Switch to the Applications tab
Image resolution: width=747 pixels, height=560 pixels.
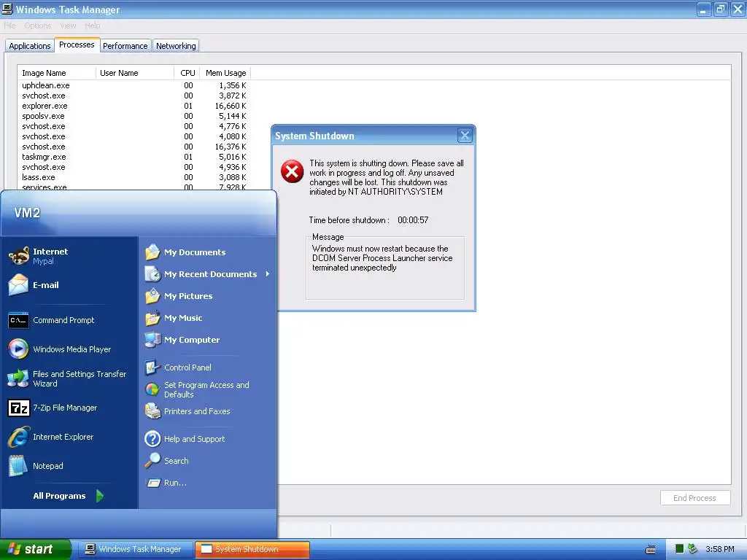(29, 46)
